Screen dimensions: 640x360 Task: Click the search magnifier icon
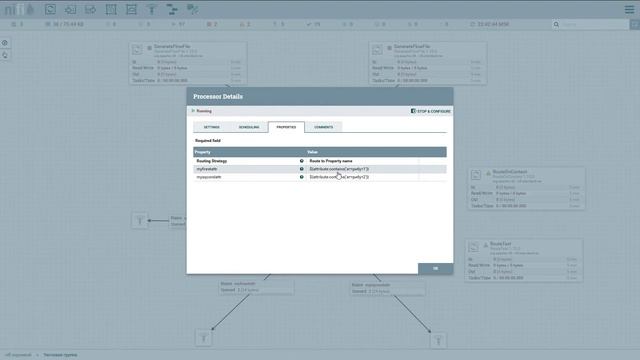coord(556,24)
